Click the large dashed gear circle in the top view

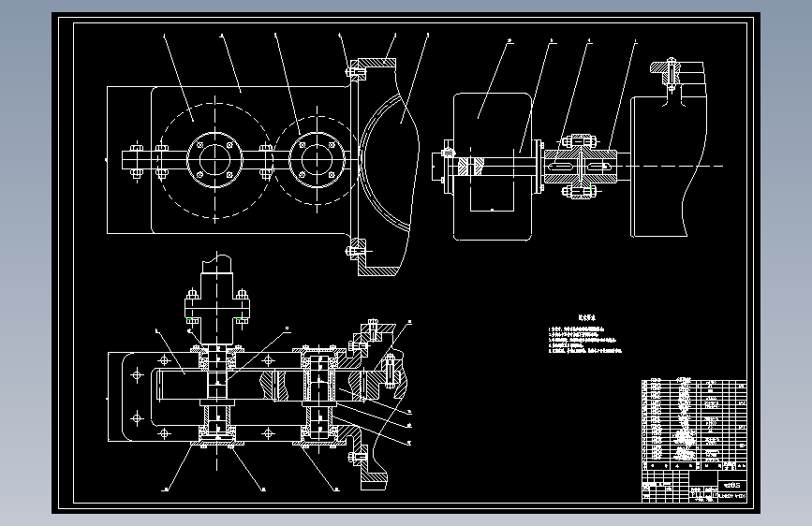click(214, 160)
